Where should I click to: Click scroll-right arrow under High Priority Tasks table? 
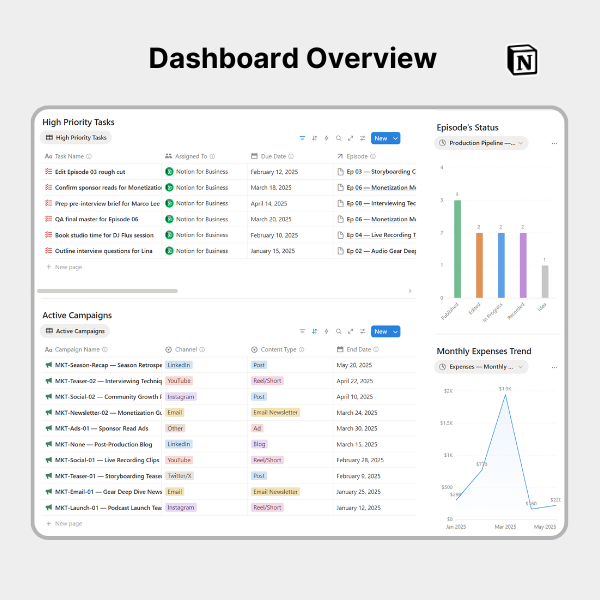pos(410,291)
